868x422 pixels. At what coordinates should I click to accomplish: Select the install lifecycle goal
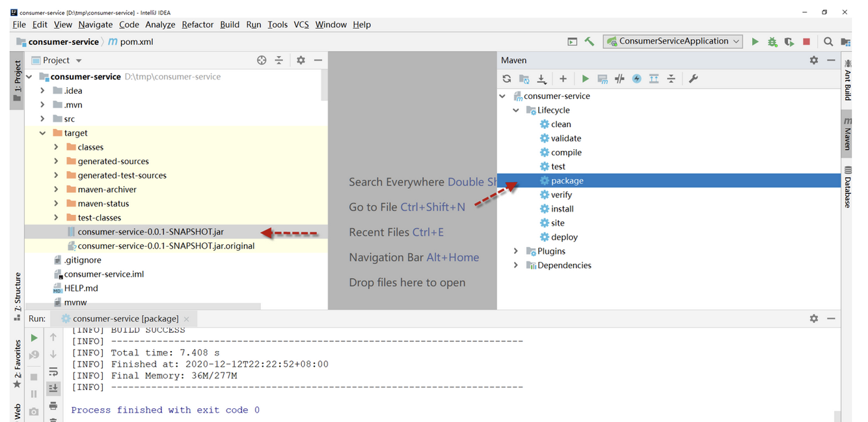click(x=562, y=209)
